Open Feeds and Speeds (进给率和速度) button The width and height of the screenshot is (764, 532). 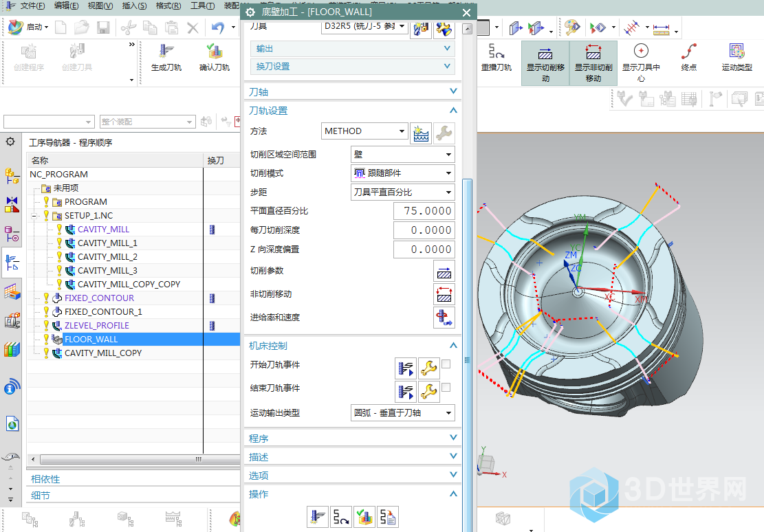(x=444, y=317)
